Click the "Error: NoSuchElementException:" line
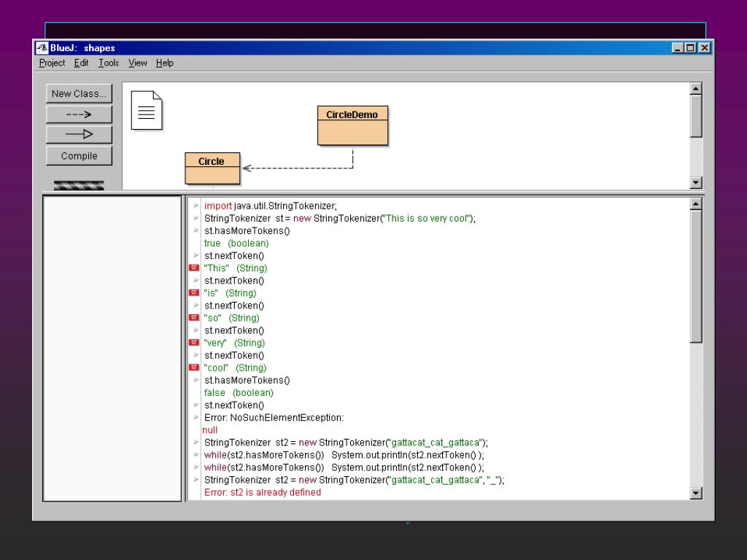The image size is (747, 560). (274, 418)
